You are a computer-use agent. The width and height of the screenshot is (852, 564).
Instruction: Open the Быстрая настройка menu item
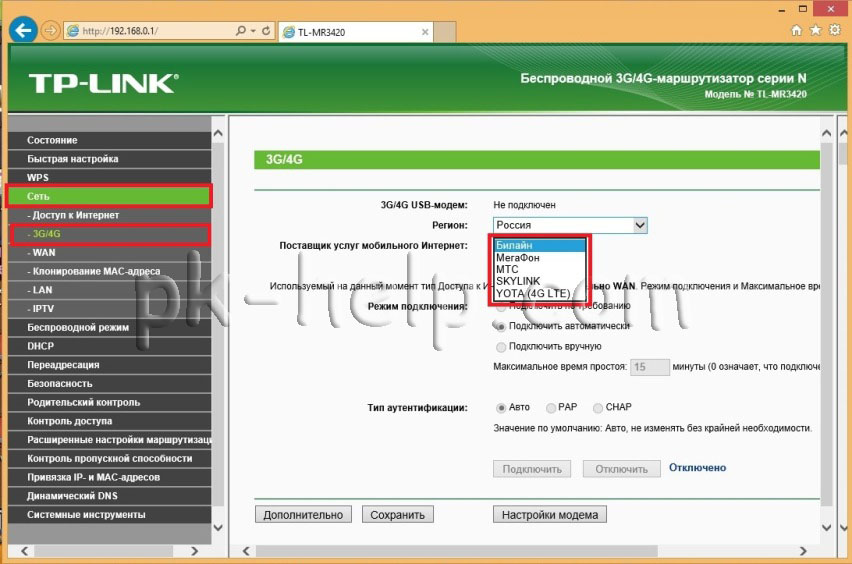[x=110, y=159]
